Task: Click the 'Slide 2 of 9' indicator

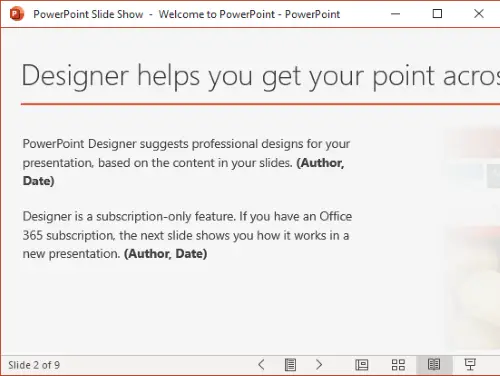Action: point(34,365)
